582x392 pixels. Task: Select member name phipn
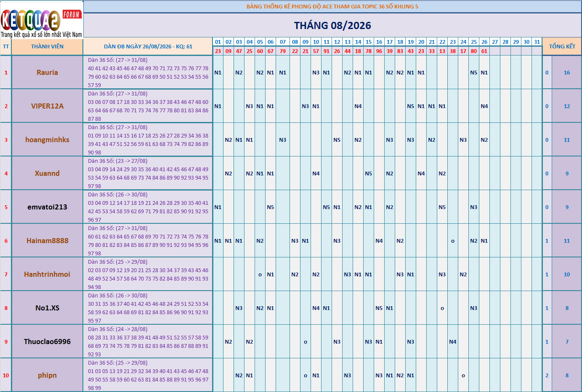47,375
